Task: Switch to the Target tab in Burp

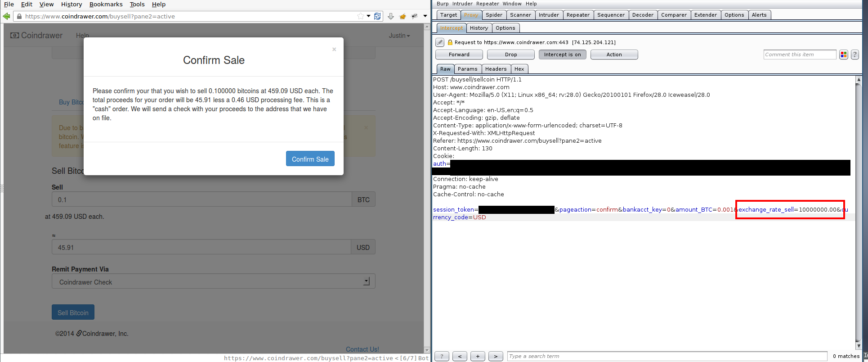Action: point(448,15)
